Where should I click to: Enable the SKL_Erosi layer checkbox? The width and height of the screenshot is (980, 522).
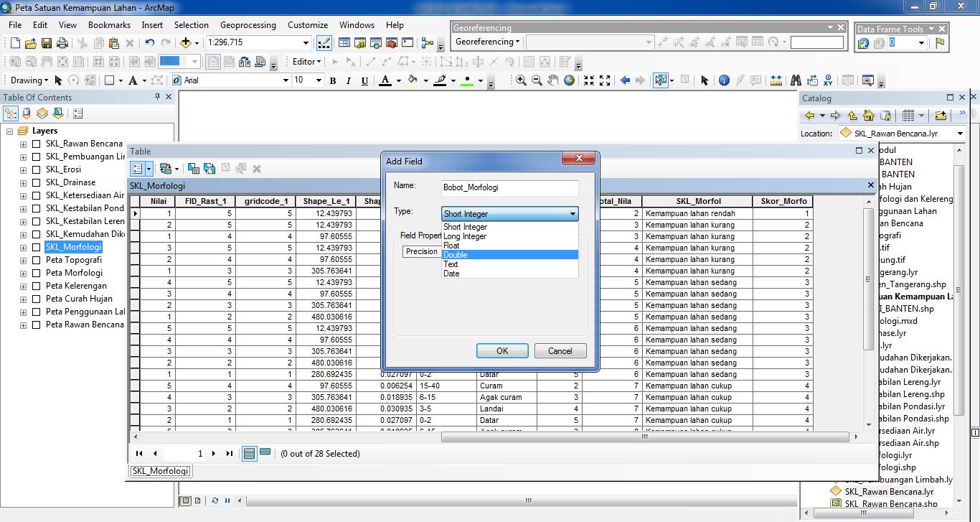click(x=37, y=169)
